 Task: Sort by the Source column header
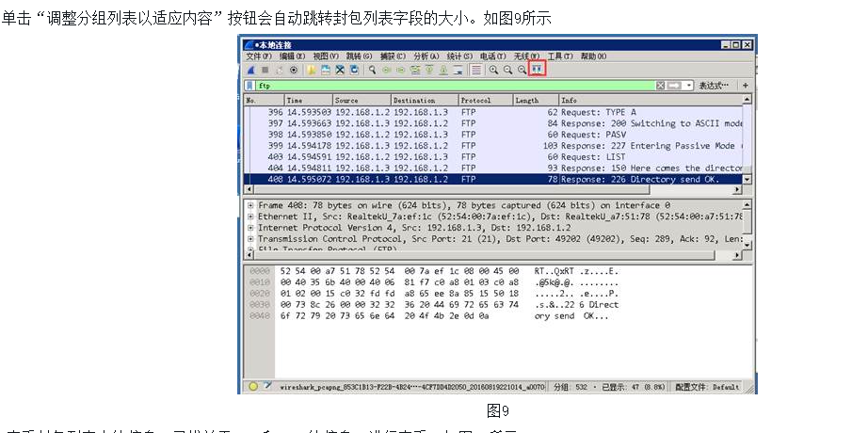pos(362,100)
